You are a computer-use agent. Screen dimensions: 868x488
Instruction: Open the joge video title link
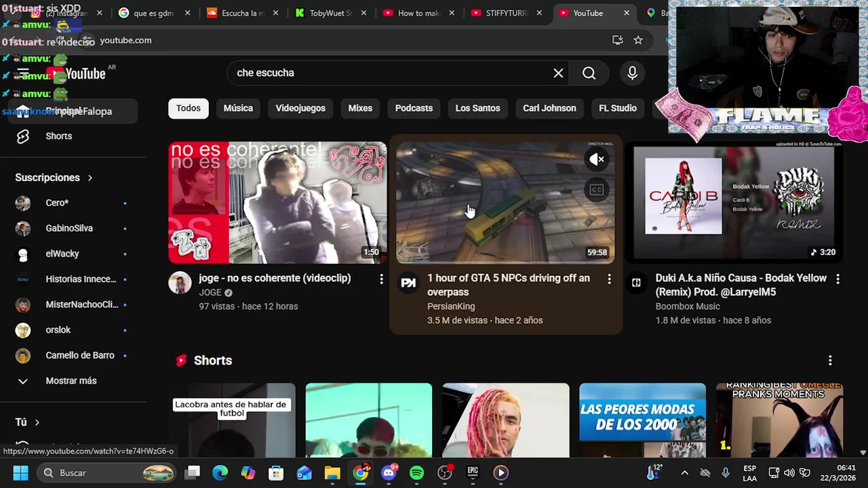[x=275, y=278]
